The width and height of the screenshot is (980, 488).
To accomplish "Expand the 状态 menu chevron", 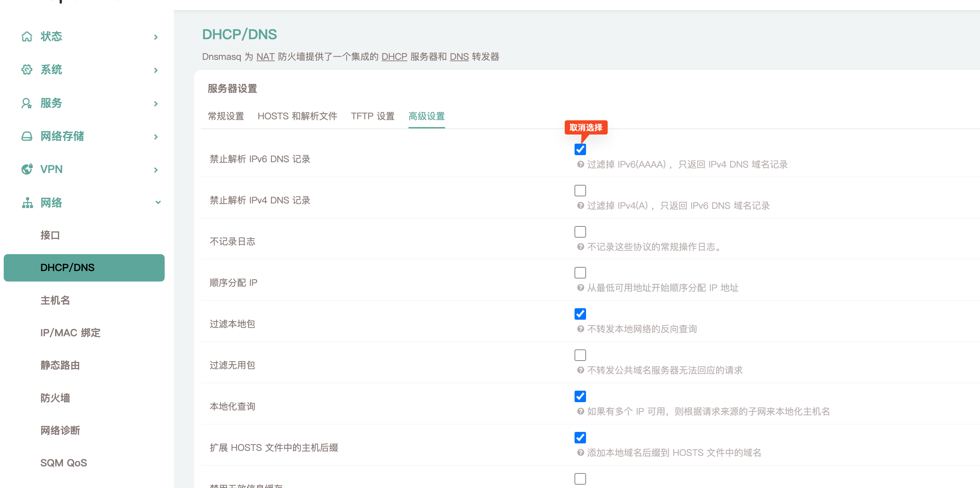I will click(156, 37).
